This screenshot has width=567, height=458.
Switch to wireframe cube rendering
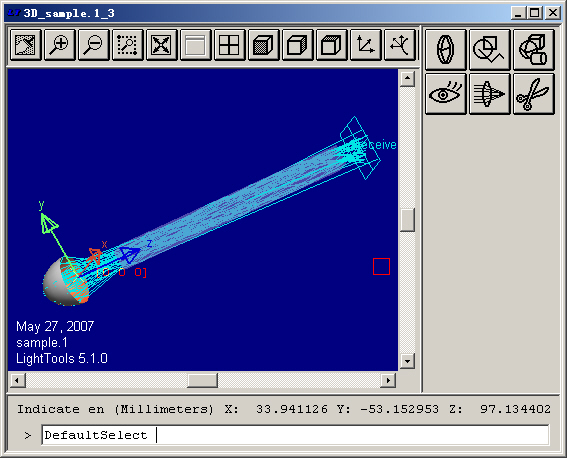pos(331,45)
